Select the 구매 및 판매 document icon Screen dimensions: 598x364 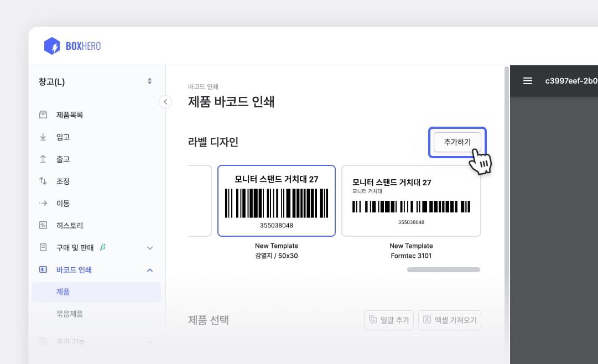[43, 247]
